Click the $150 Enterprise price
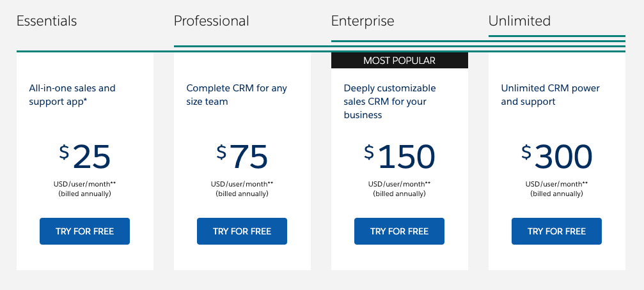 [399, 156]
